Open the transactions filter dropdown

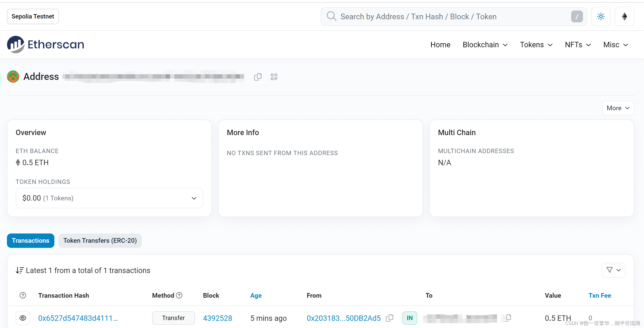point(613,270)
